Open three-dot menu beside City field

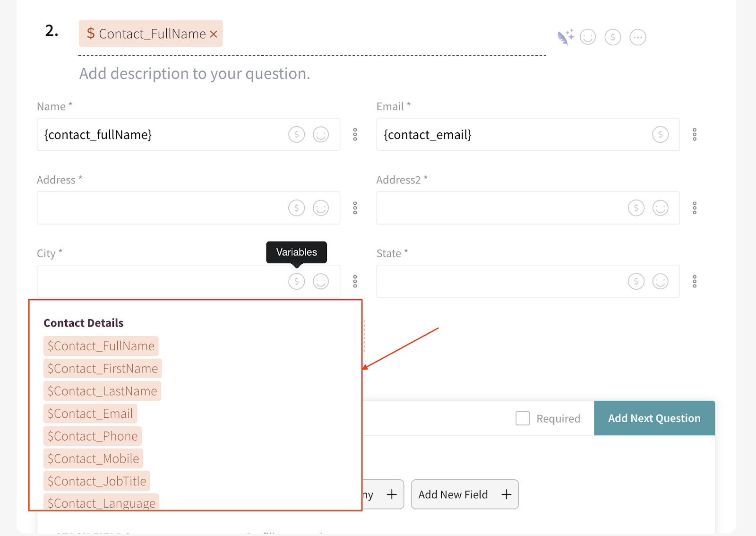point(355,282)
